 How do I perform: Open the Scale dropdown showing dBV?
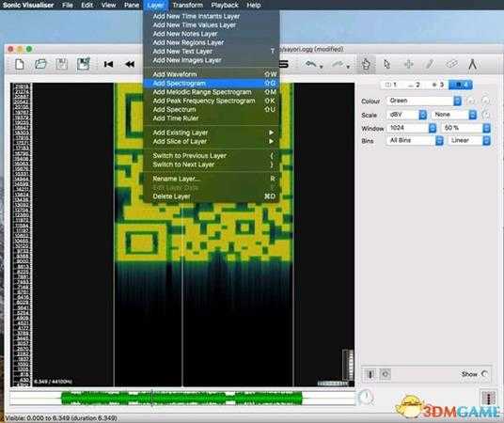406,115
